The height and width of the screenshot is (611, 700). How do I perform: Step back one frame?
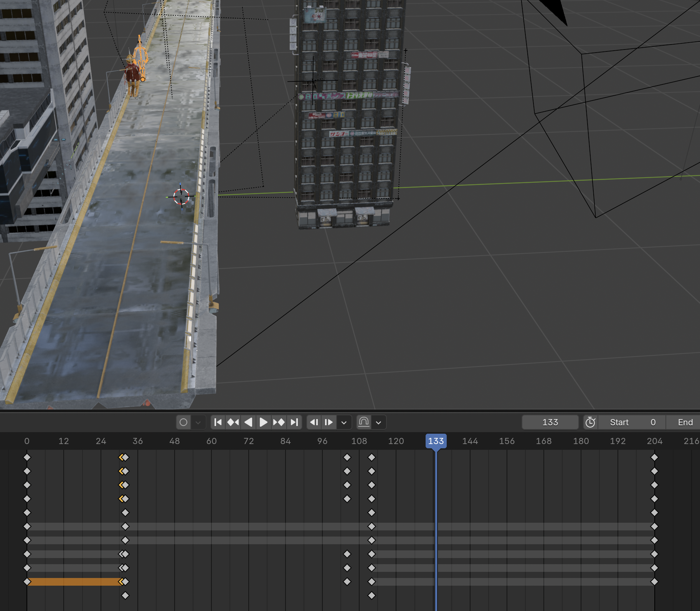tap(314, 422)
